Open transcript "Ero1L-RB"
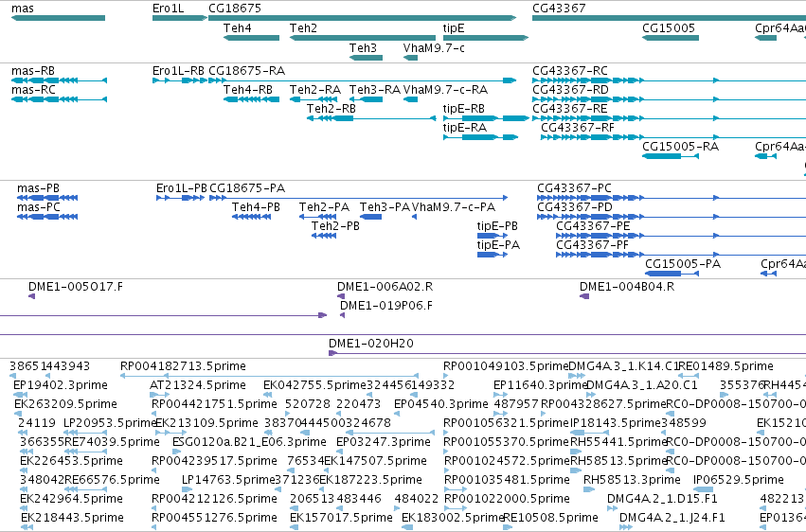Viewport: 806px width, 532px height. coord(178,71)
